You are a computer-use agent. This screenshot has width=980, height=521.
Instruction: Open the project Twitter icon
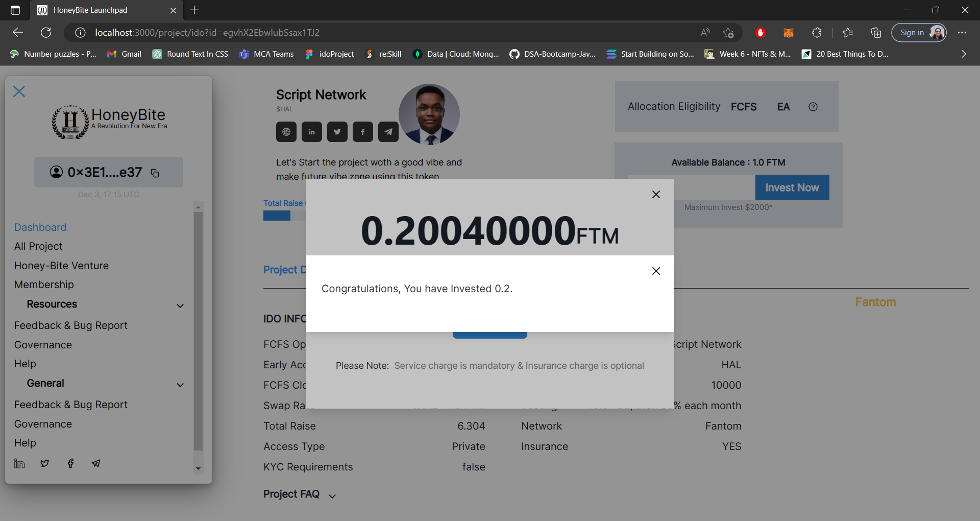(337, 132)
